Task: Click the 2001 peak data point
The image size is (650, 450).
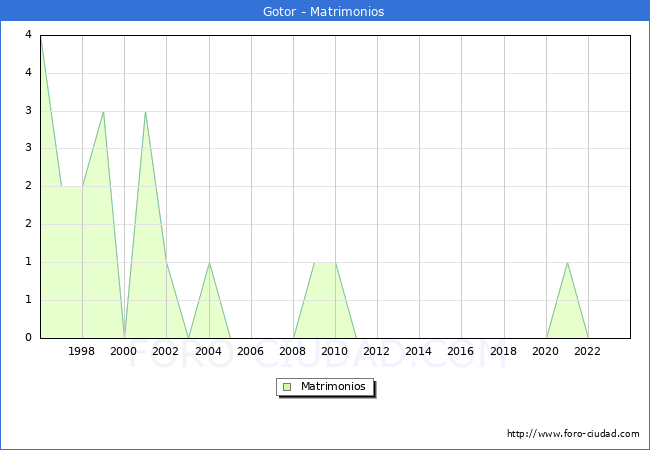Action: click(145, 112)
